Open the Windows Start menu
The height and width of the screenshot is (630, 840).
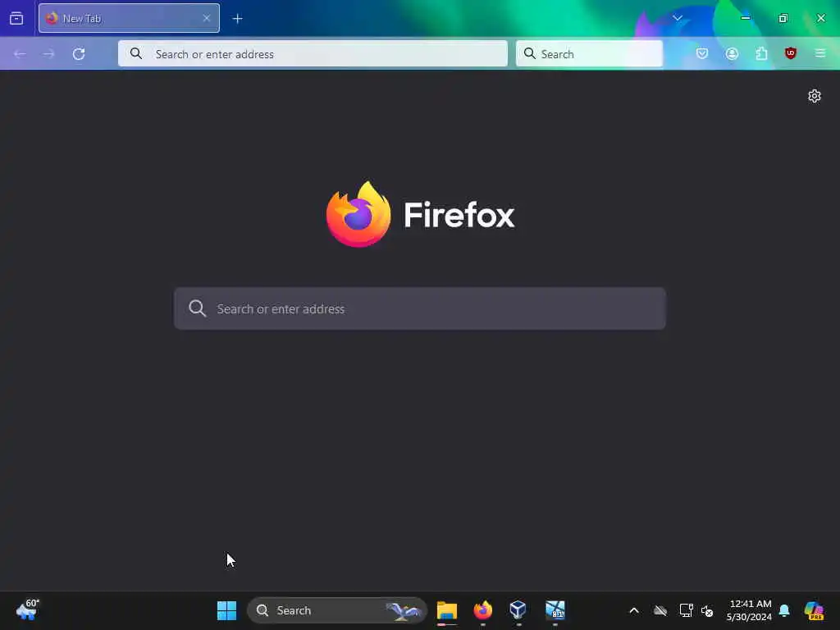point(226,610)
